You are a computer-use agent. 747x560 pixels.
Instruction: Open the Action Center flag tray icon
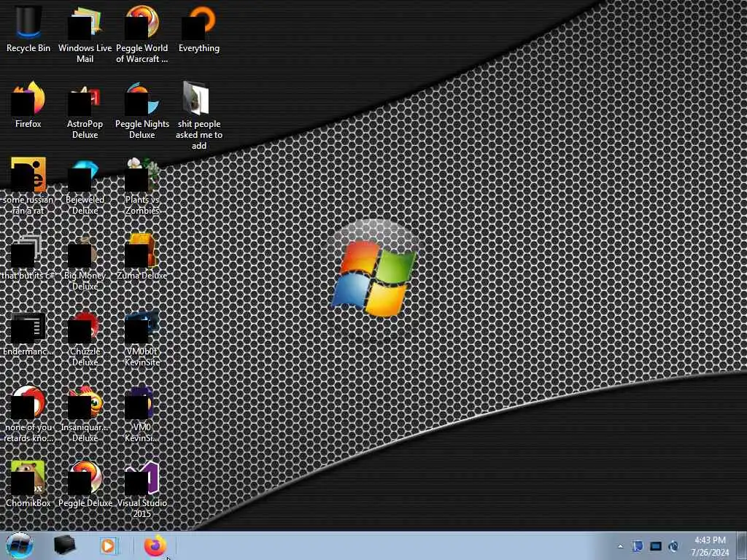638,546
